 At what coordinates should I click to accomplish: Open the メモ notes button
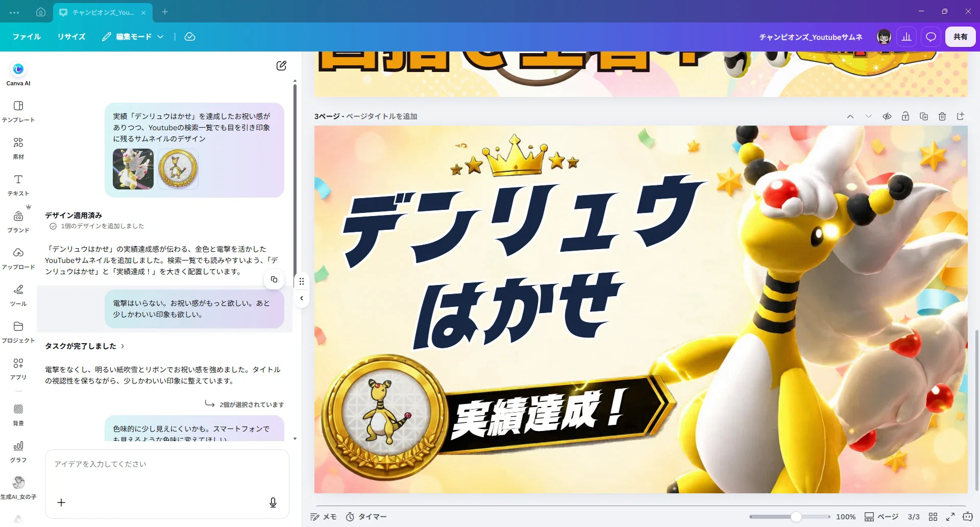[324, 517]
